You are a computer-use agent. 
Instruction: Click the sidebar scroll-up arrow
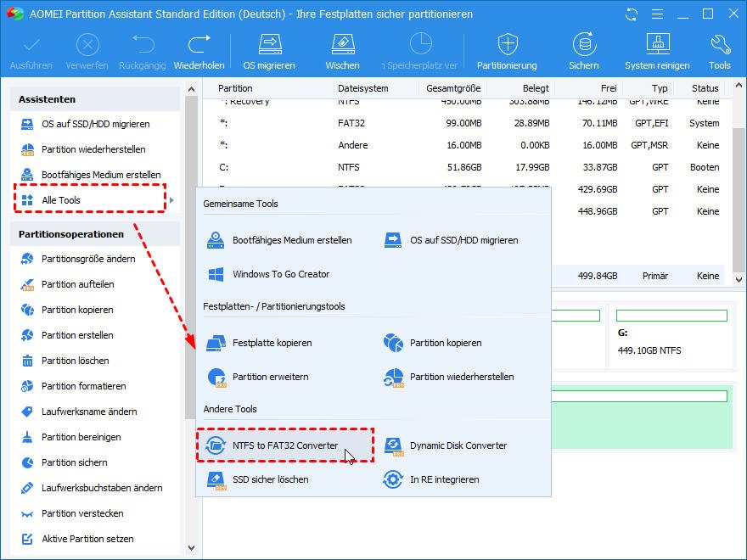pyautogui.click(x=192, y=89)
